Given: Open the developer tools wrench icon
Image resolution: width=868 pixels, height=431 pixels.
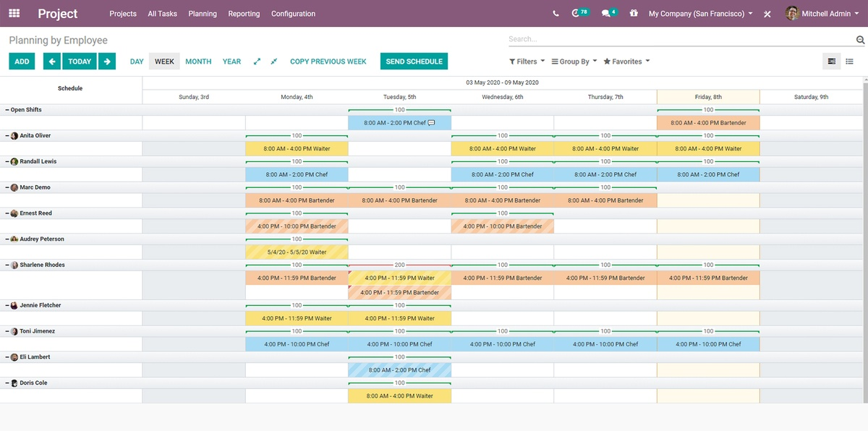Looking at the screenshot, I should pos(767,14).
